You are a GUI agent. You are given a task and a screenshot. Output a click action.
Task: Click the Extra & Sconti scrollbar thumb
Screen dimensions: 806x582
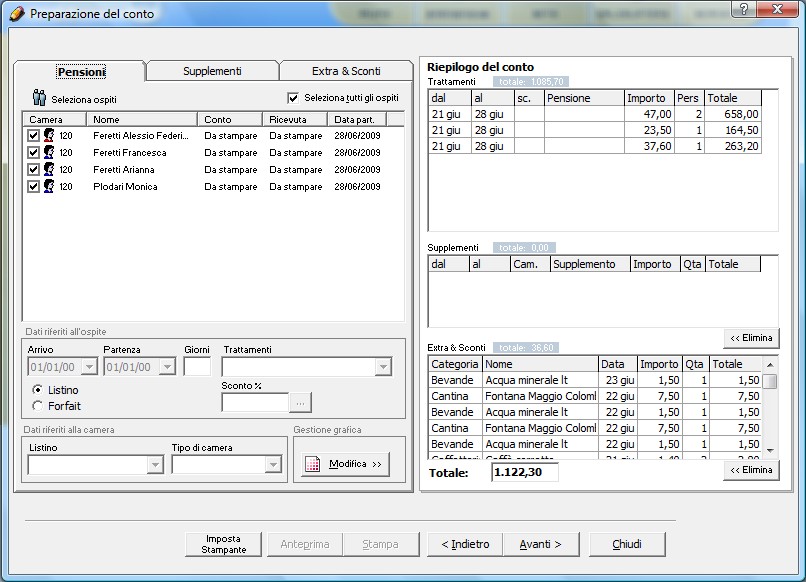point(770,381)
